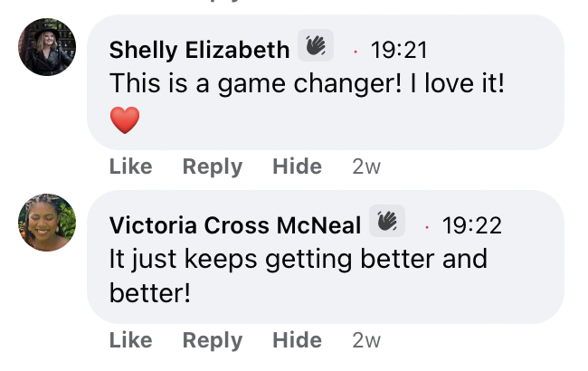Open the 2w date under Shelly's comment

366,166
